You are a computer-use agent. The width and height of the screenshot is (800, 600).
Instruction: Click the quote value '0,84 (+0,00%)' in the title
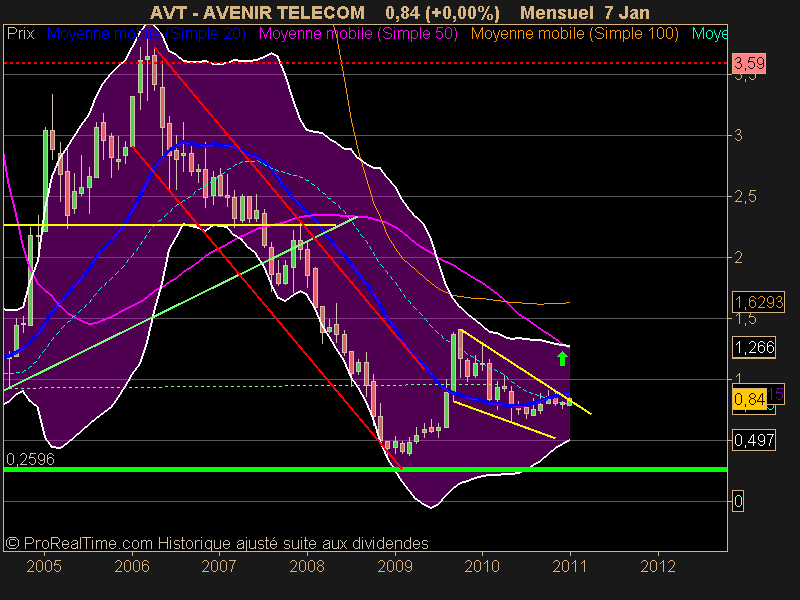tap(442, 12)
